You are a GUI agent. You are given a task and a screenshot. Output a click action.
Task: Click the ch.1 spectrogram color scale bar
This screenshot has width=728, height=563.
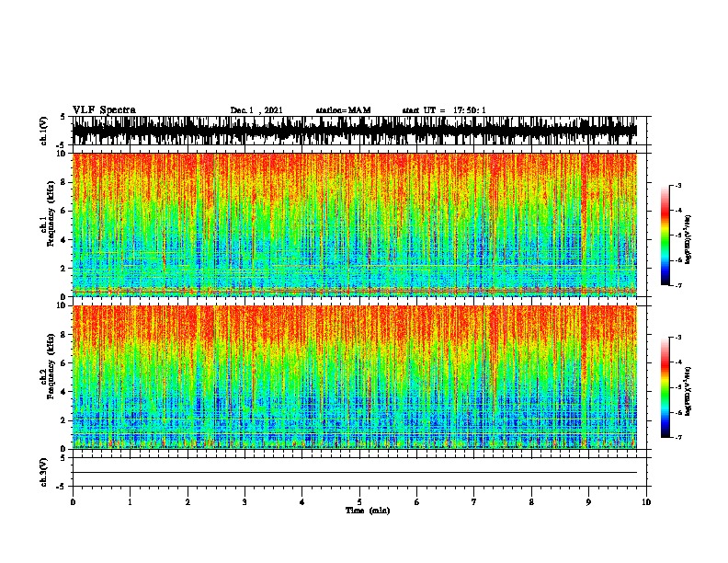665,236
